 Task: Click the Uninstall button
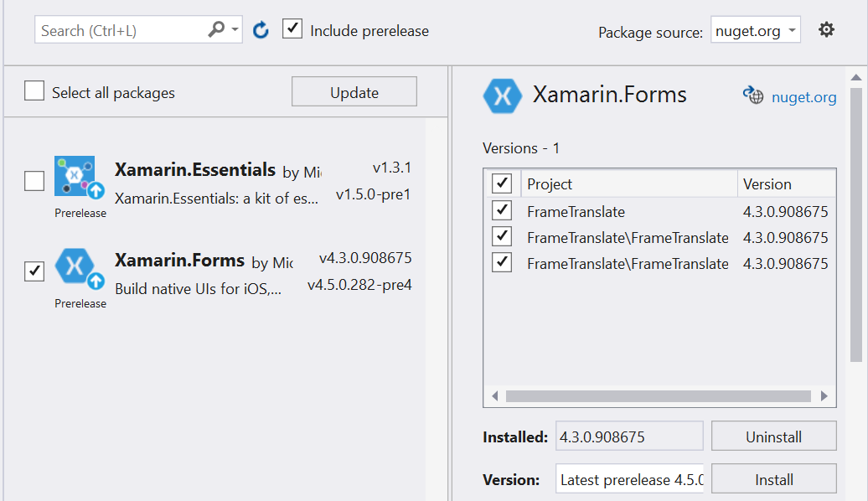[x=773, y=436]
